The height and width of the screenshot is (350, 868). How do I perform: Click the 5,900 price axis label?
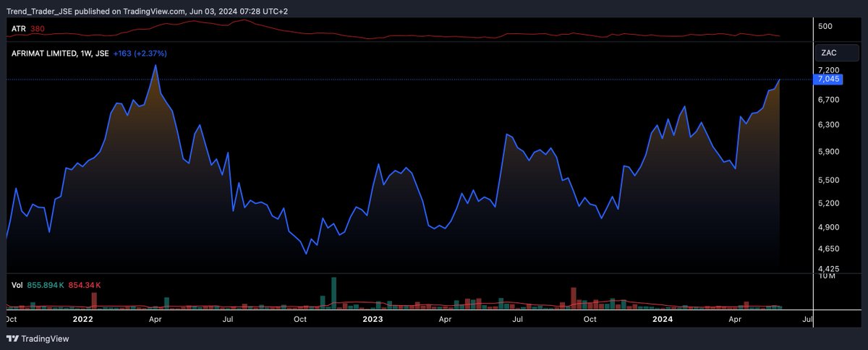pyautogui.click(x=828, y=152)
